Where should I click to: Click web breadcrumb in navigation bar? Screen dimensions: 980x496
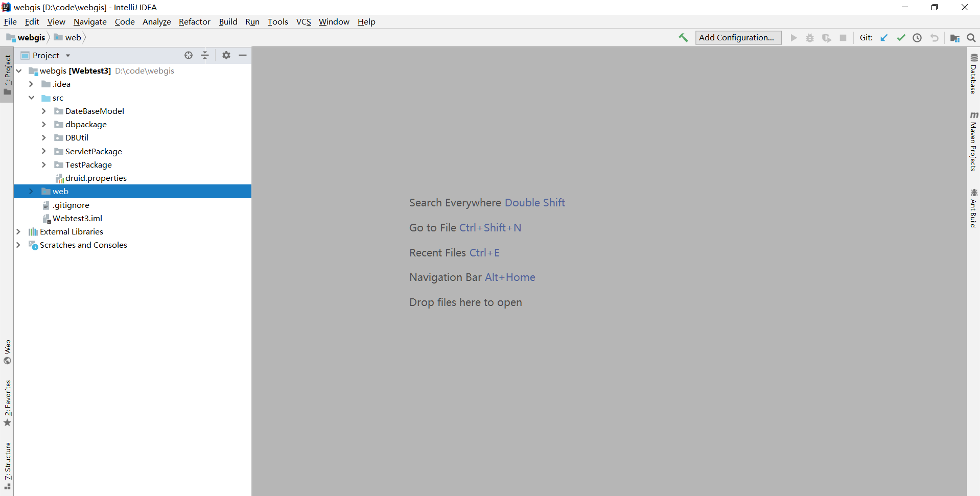point(68,38)
